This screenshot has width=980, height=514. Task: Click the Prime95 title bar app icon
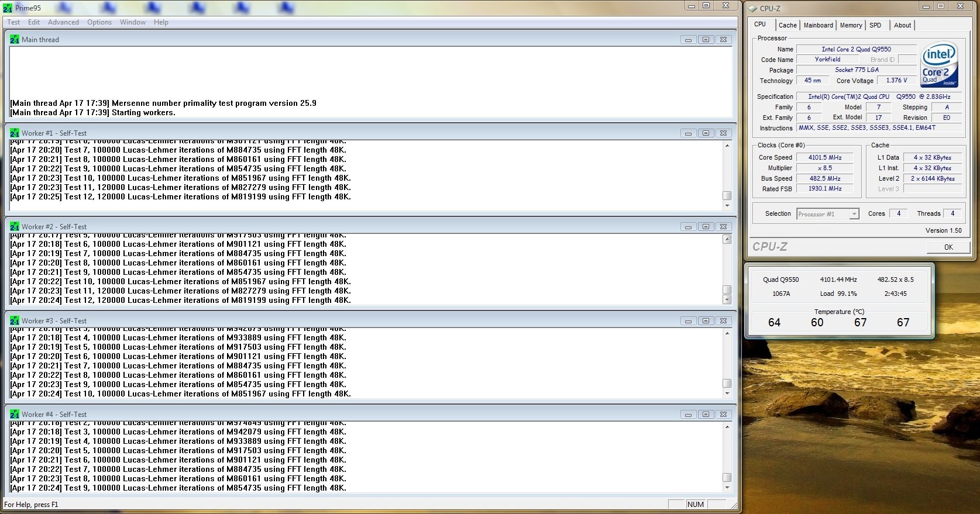pyautogui.click(x=8, y=8)
